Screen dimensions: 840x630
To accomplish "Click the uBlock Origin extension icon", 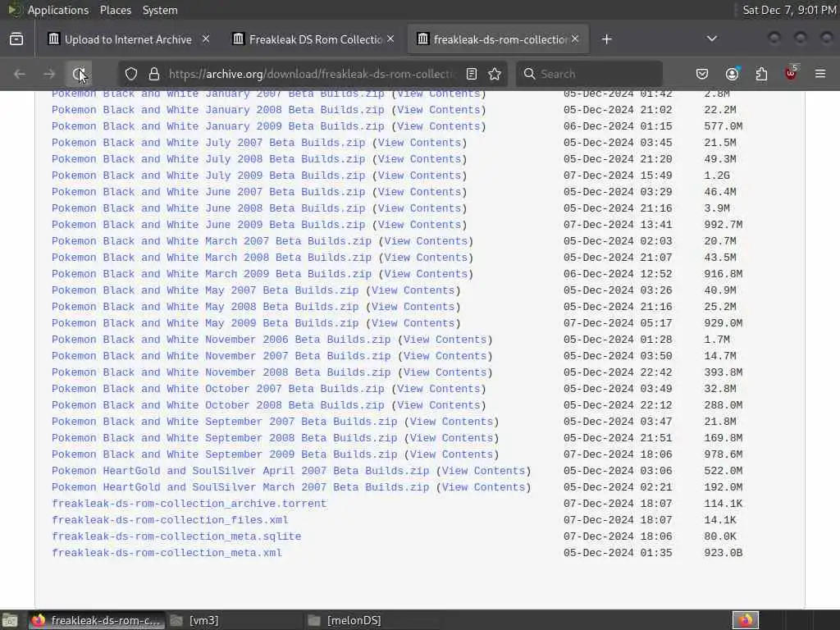I will 791,73.
